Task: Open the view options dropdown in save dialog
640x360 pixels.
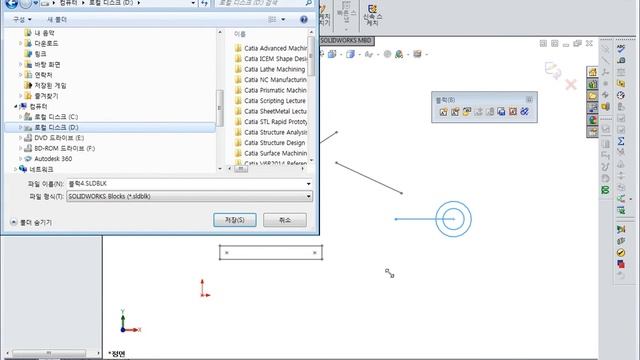Action: pyautogui.click(x=283, y=19)
